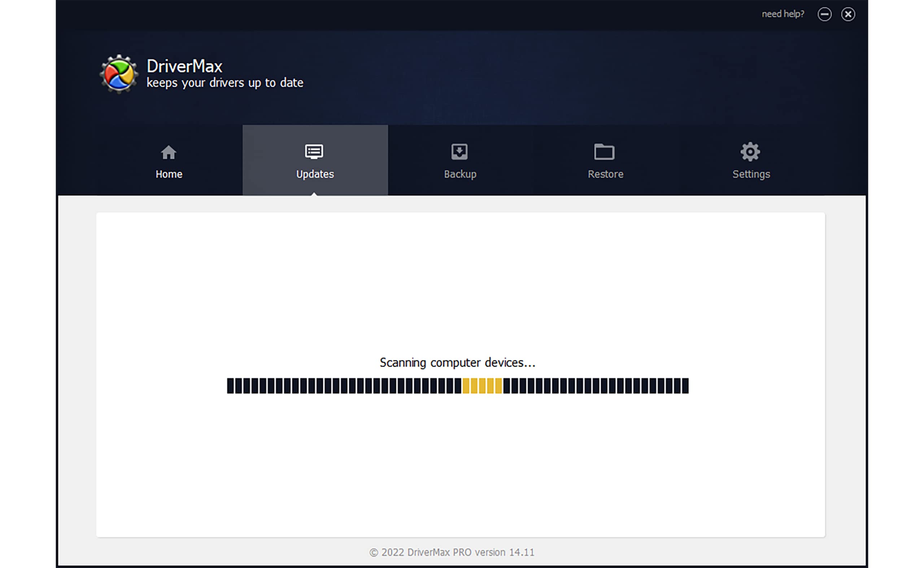Click the Settings gear icon
Image resolution: width=924 pixels, height=568 pixels.
tap(750, 152)
